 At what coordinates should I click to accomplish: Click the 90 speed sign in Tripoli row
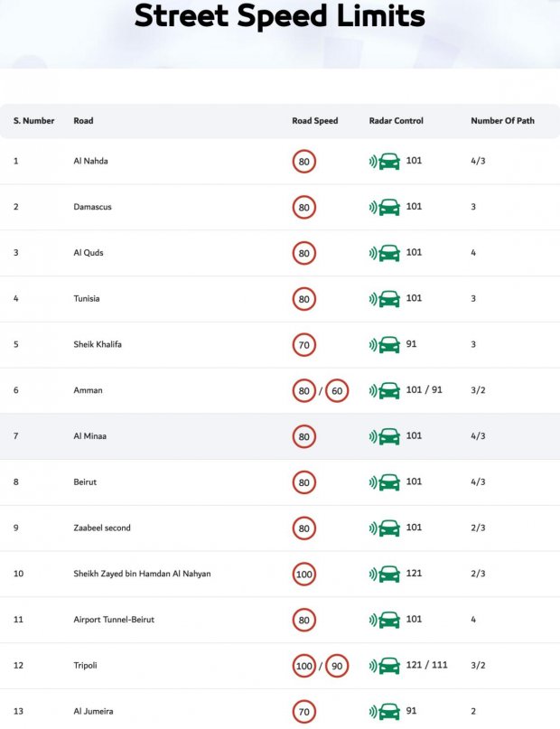click(337, 666)
